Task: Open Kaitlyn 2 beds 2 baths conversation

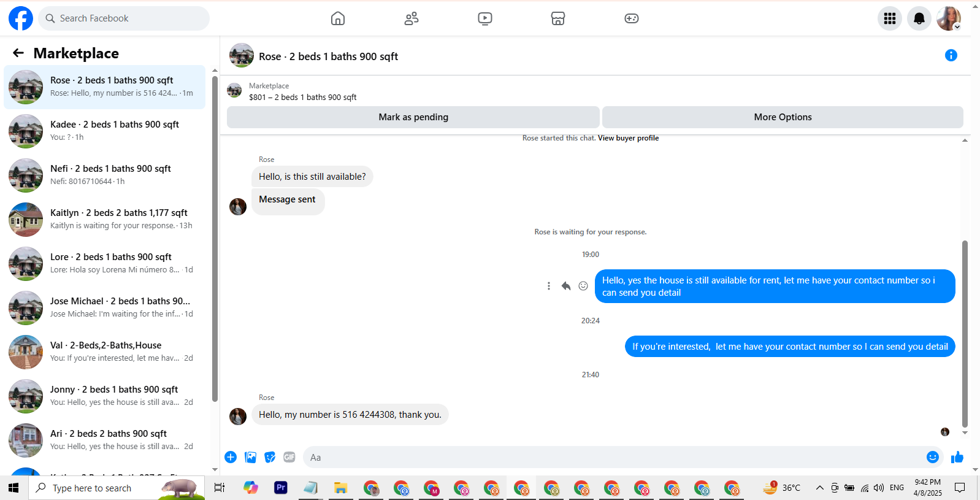Action: [105, 220]
